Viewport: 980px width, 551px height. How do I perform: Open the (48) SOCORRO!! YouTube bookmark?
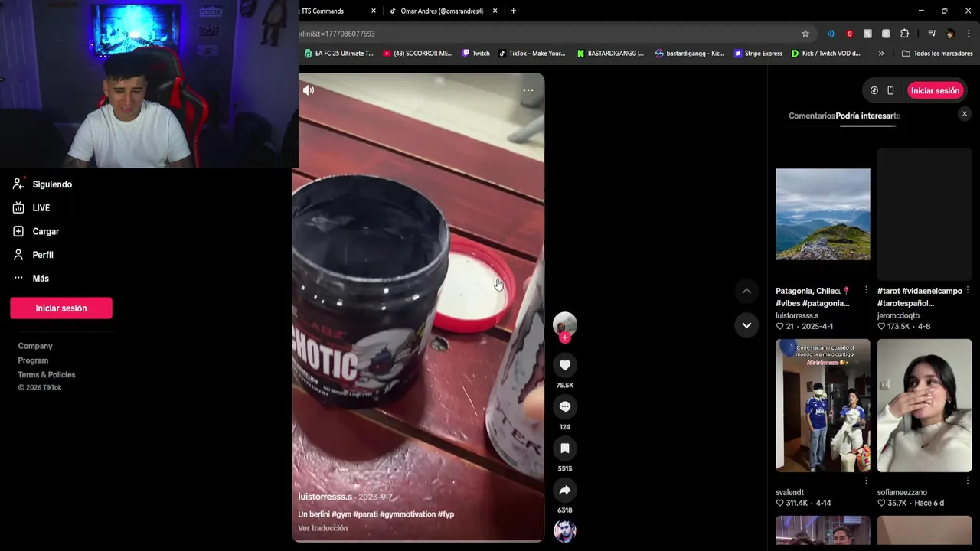[418, 54]
